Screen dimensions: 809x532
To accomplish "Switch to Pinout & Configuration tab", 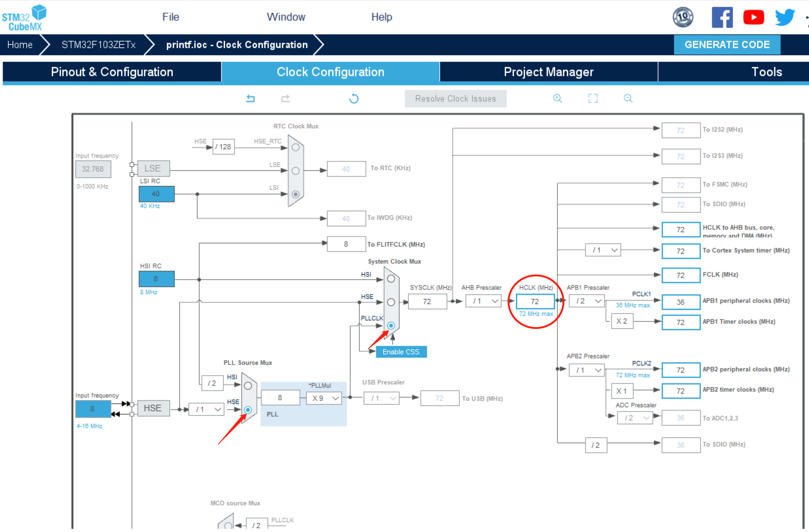I will click(112, 72).
